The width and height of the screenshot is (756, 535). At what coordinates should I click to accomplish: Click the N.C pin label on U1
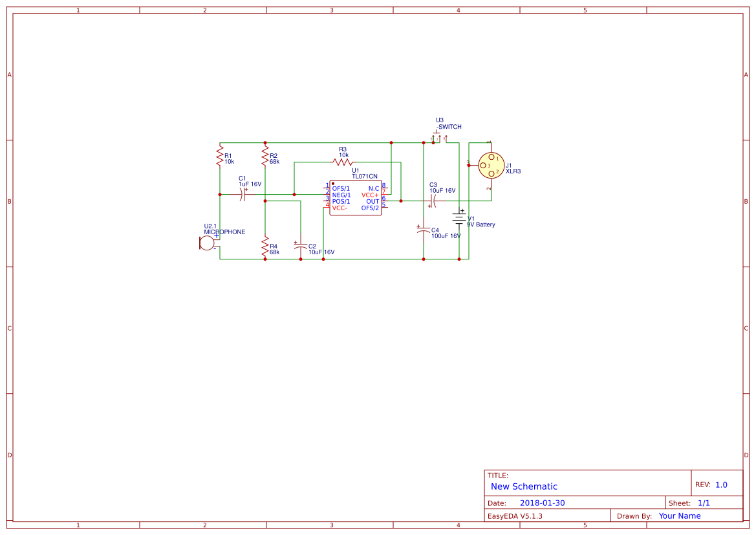[373, 189]
